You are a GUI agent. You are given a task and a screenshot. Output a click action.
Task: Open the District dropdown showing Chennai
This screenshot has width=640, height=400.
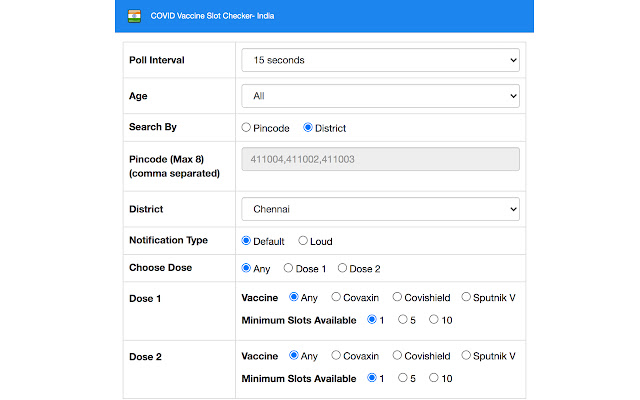point(380,210)
